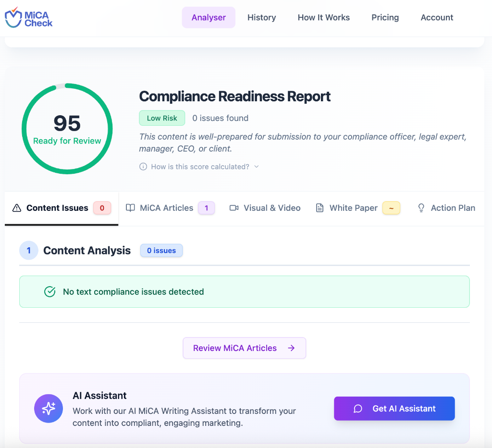Viewport: 492px width, 448px height.
Task: Open How It Works page
Action: pyautogui.click(x=323, y=18)
